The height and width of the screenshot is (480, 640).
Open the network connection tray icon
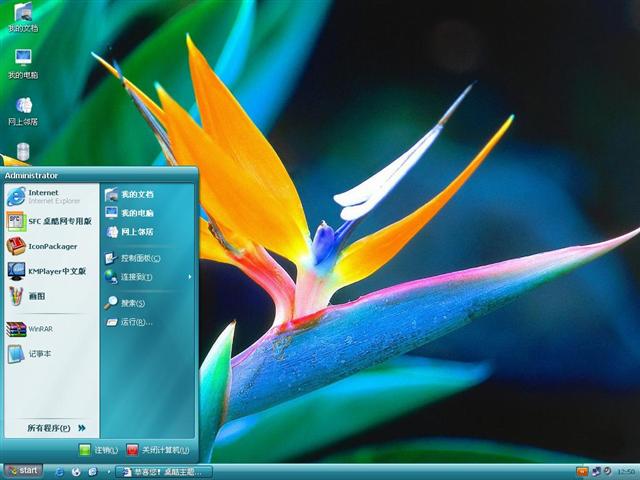(x=596, y=472)
